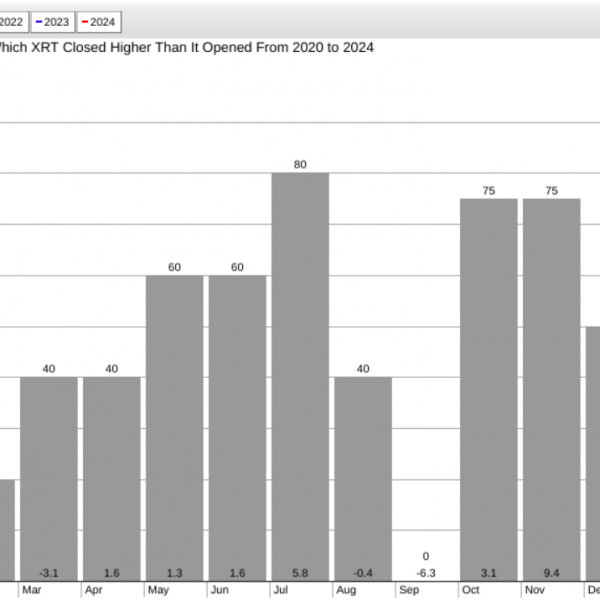Toggle the partially visible 2022 legend button
Image resolution: width=600 pixels, height=600 pixels.
[x=14, y=22]
